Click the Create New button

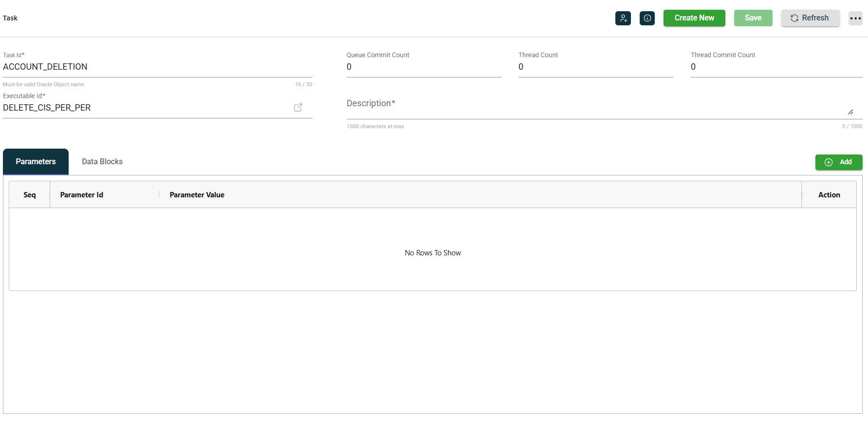694,18
